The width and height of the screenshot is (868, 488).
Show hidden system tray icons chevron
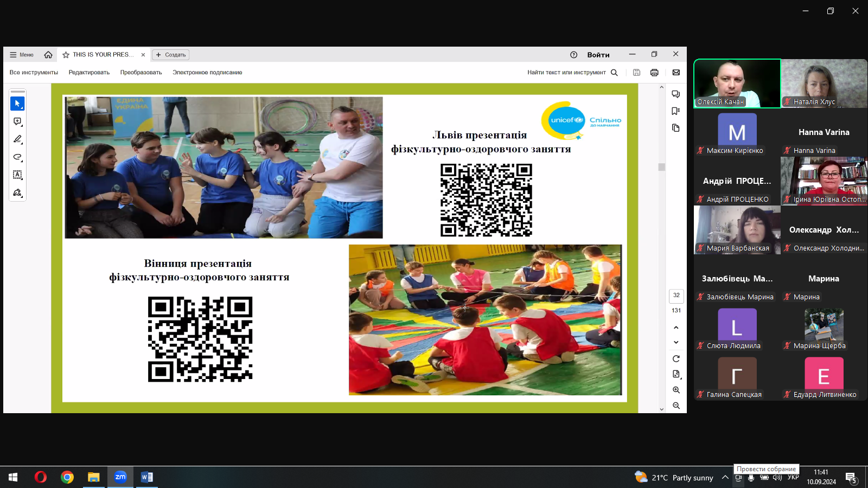click(x=725, y=477)
